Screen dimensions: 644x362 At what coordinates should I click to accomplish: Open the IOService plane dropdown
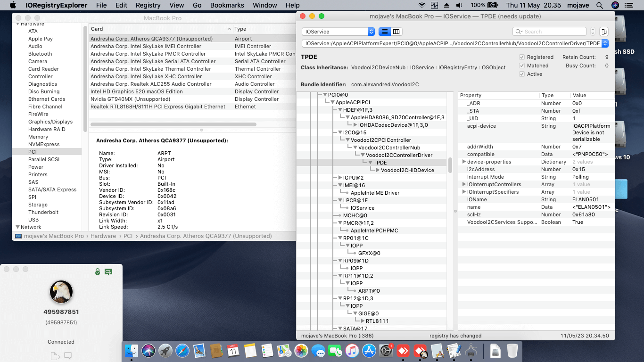[338, 32]
